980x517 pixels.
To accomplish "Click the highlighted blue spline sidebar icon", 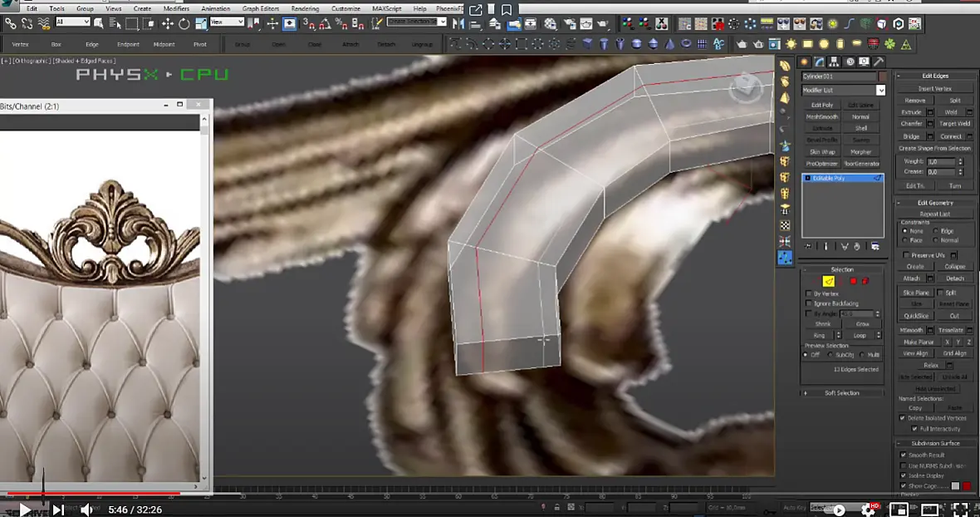I will (x=785, y=258).
